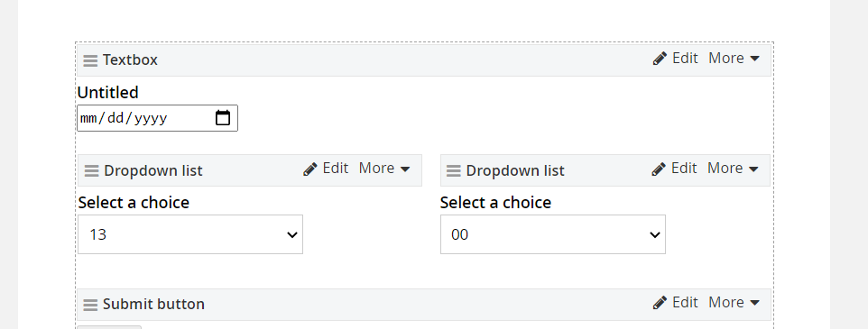Screen dimensions: 868x329
Task: Expand More menu of right Dropdown list
Action: pyautogui.click(x=733, y=168)
